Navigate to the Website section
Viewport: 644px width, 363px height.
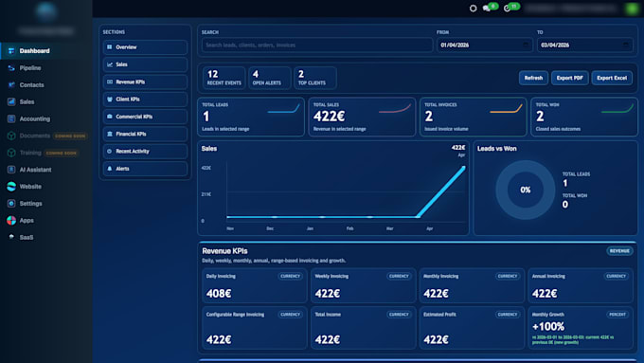click(46, 186)
